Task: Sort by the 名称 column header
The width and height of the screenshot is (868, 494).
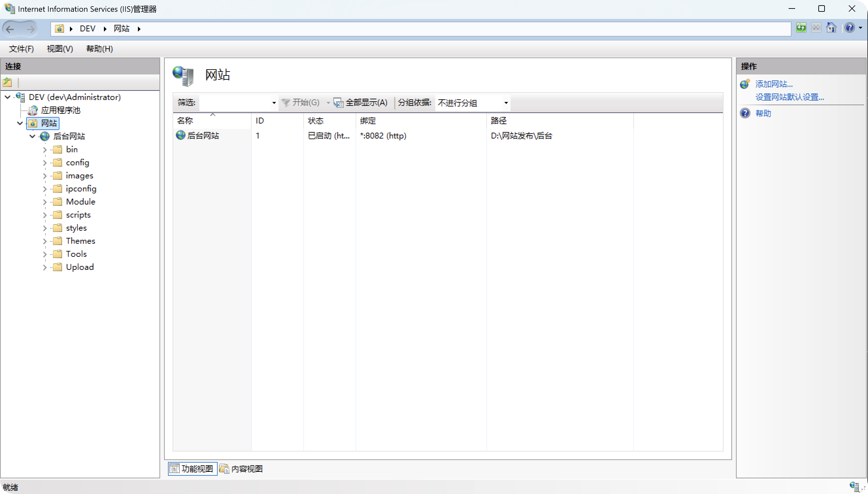Action: 185,121
